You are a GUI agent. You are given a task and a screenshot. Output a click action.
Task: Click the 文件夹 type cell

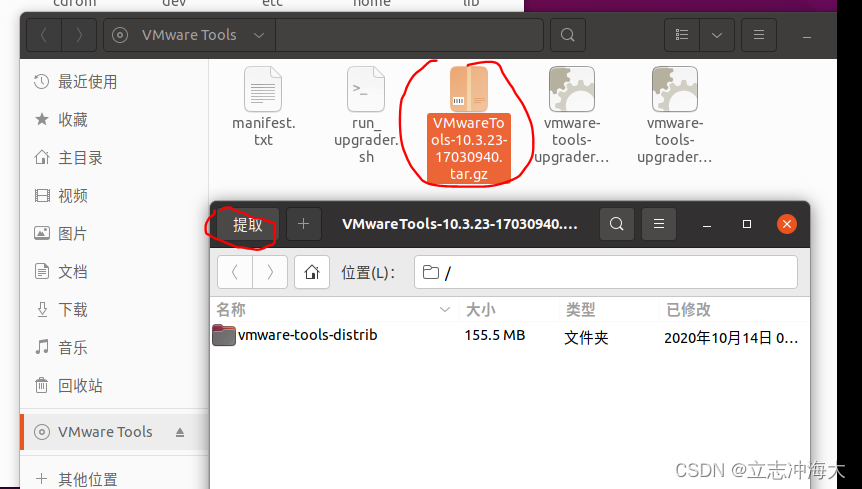point(586,337)
